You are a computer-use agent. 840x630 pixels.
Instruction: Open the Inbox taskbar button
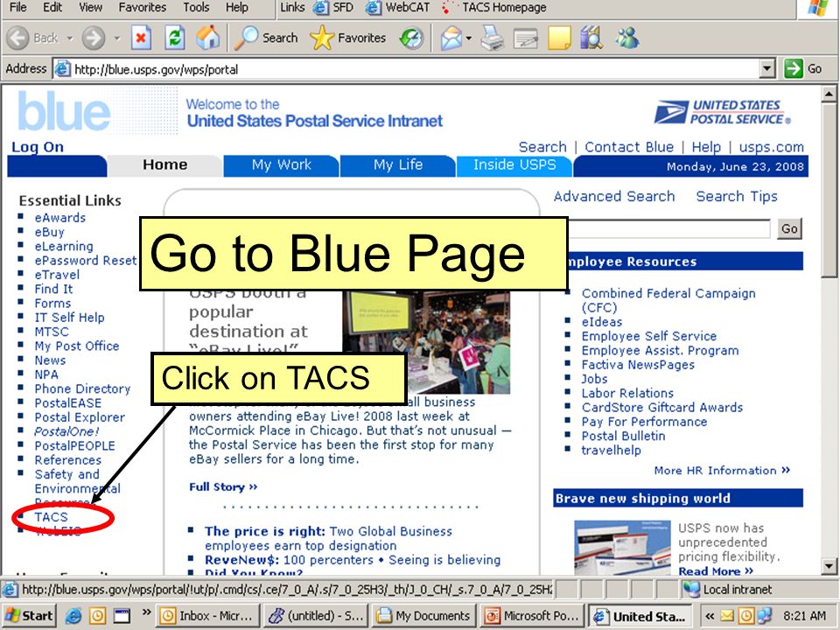[208, 616]
